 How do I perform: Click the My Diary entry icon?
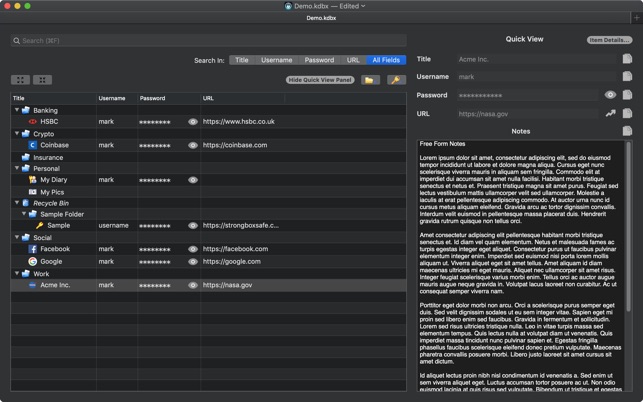[x=33, y=180]
